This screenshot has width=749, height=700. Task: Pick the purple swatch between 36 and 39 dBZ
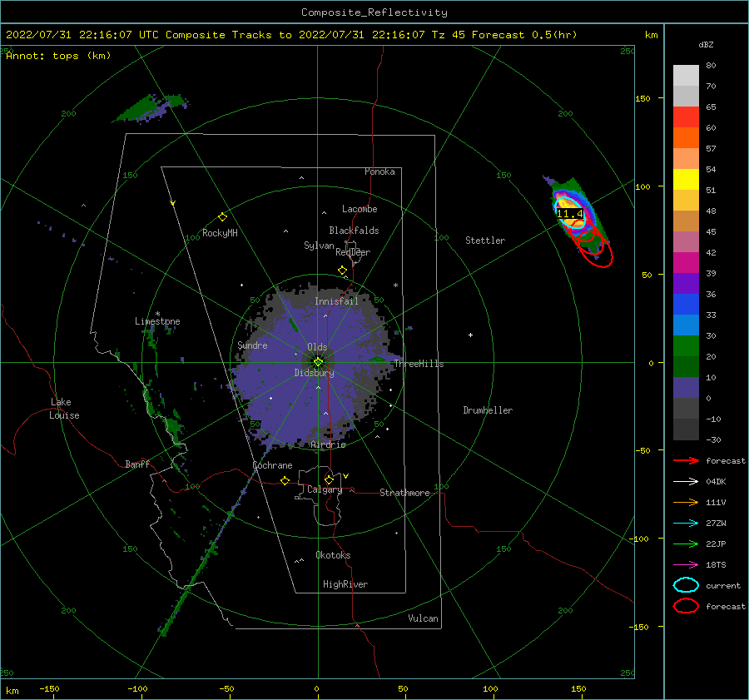coord(686,283)
